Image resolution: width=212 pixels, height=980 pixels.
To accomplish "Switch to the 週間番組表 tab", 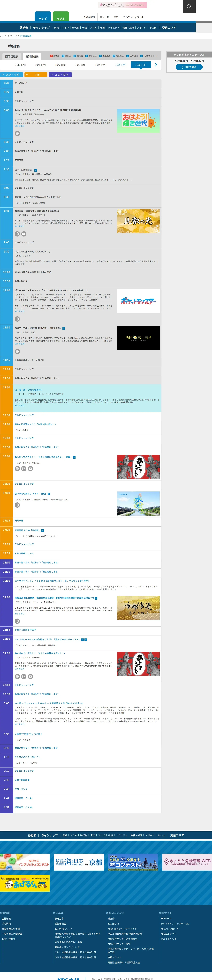I will pos(11,56).
